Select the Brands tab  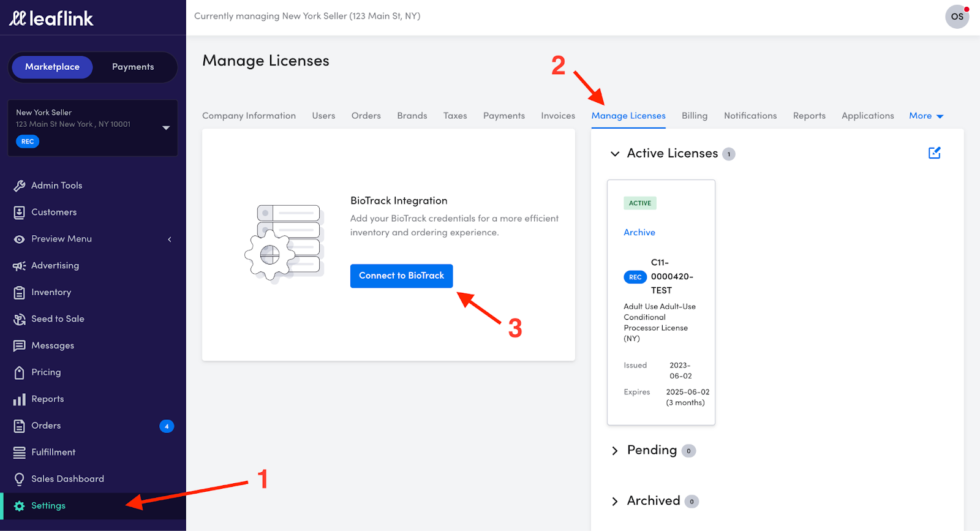pos(412,116)
